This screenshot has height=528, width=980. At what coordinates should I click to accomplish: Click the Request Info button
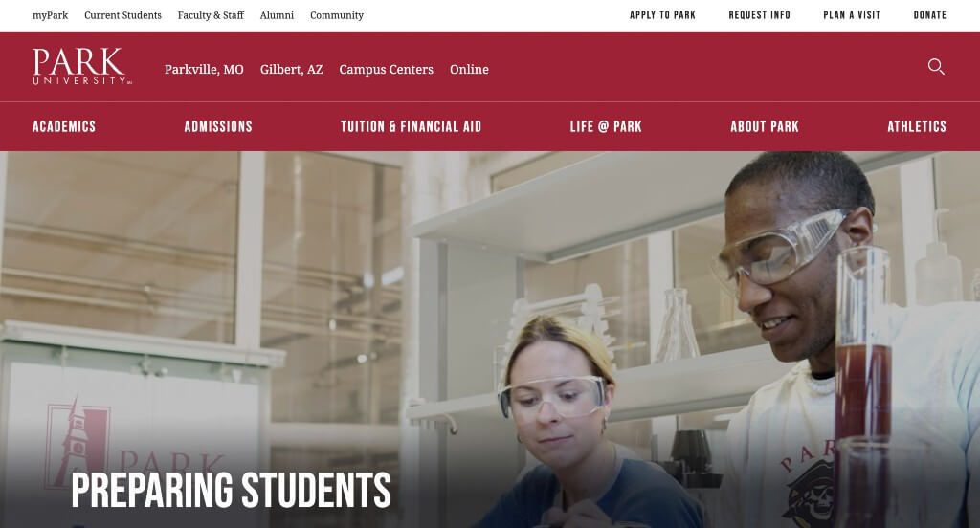759,15
